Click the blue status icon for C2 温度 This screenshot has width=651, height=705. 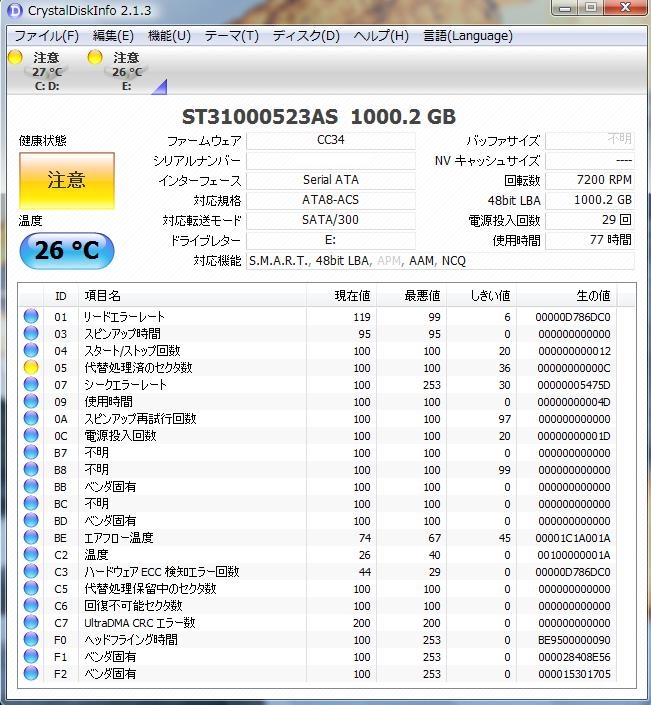[31, 554]
